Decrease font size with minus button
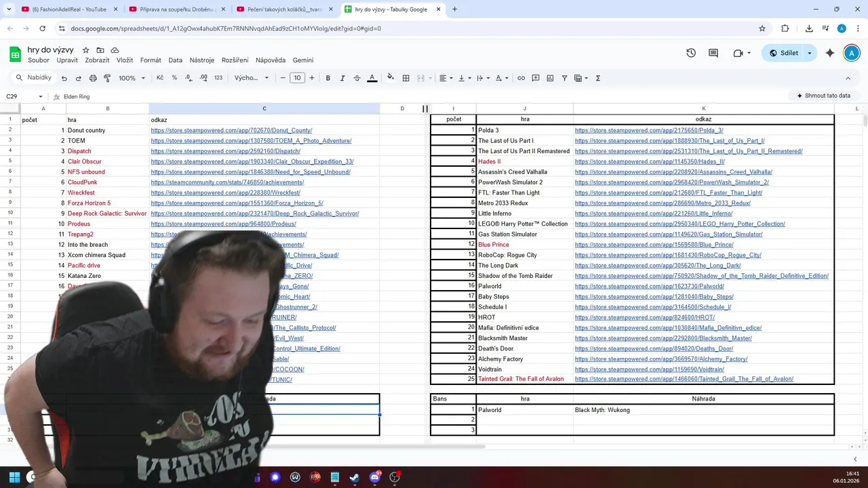Viewport: 868px width, 488px height. point(283,78)
